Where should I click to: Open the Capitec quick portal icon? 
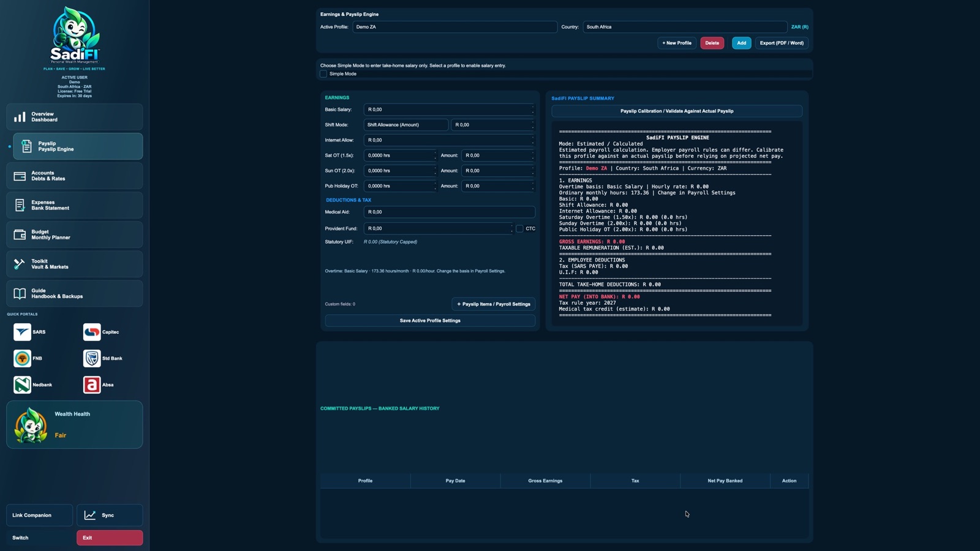(x=92, y=332)
